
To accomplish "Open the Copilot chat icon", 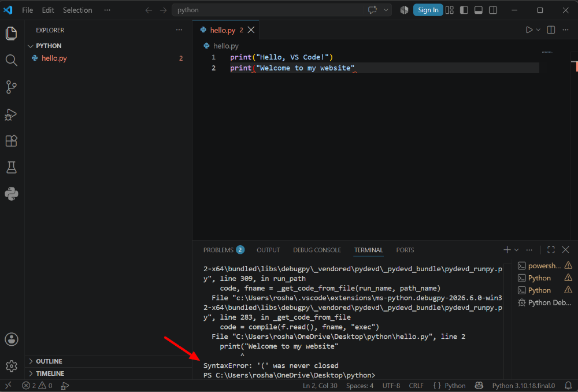I will click(372, 10).
